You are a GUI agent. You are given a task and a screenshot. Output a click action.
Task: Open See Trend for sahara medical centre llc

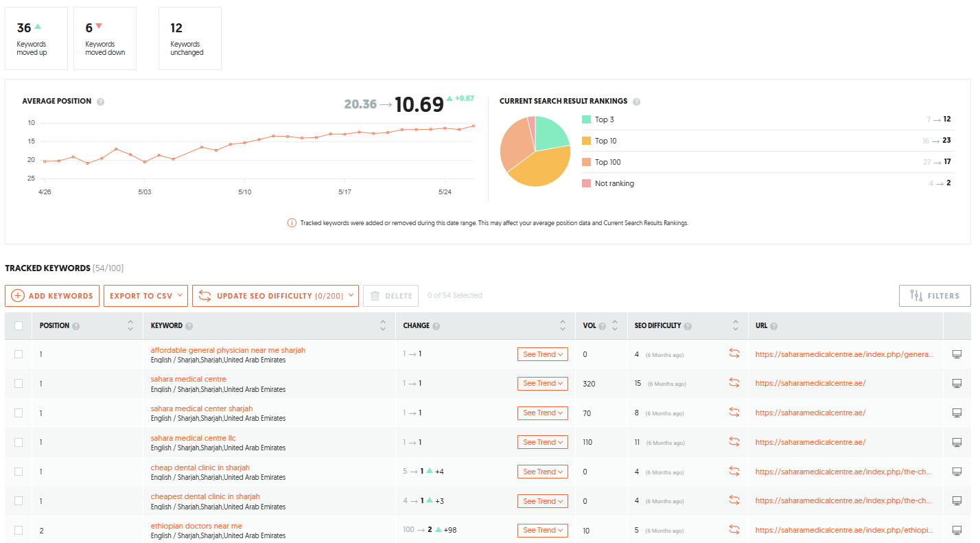(x=542, y=441)
